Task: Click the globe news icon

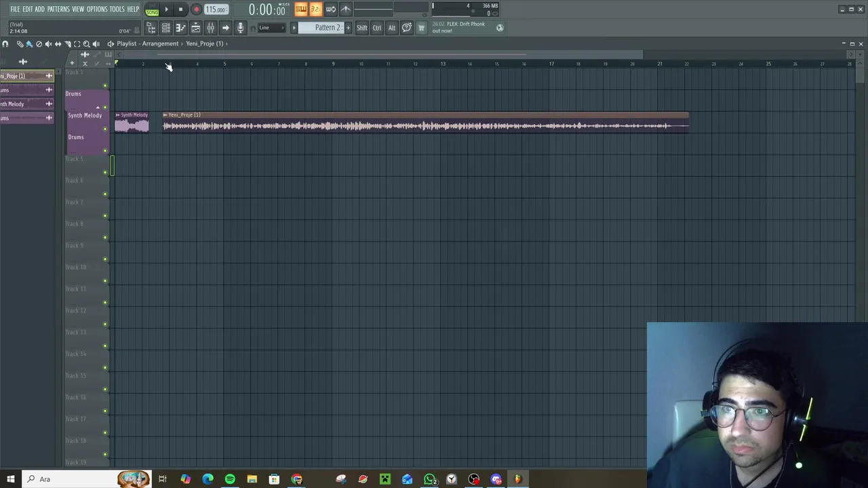Action: 500,28
